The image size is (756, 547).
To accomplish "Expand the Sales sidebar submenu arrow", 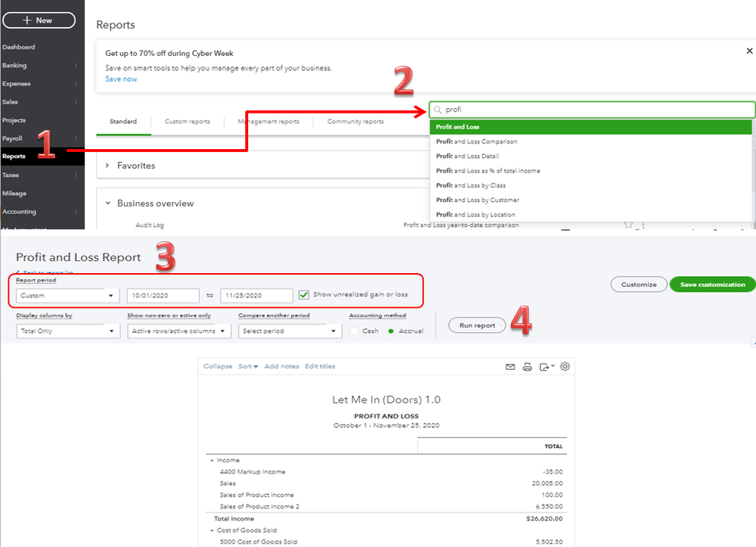I will pyautogui.click(x=76, y=101).
